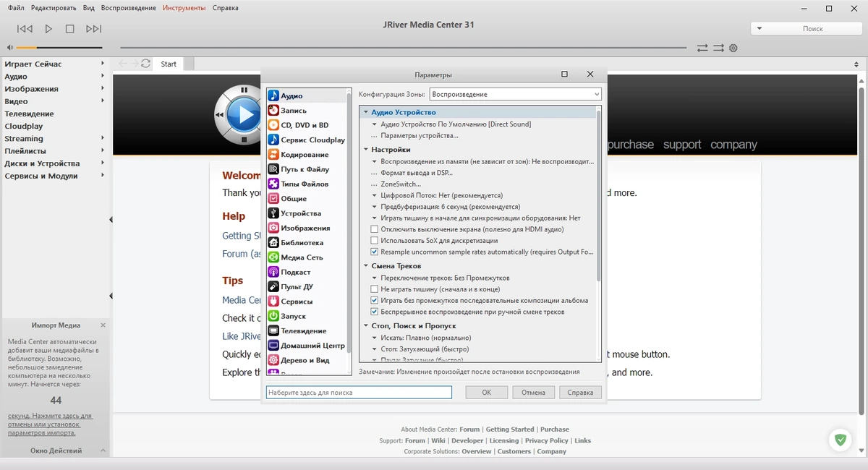
Task: Open the Воспроизведение menu
Action: (x=128, y=8)
